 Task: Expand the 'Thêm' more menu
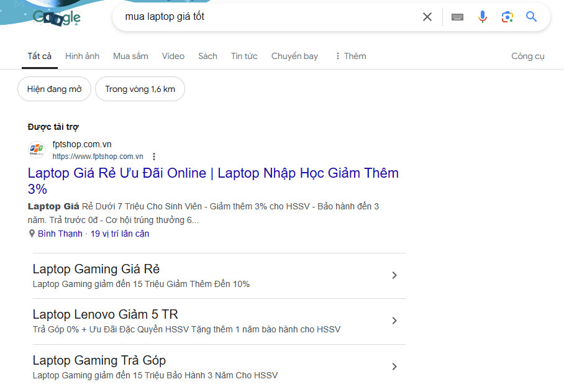tap(351, 56)
